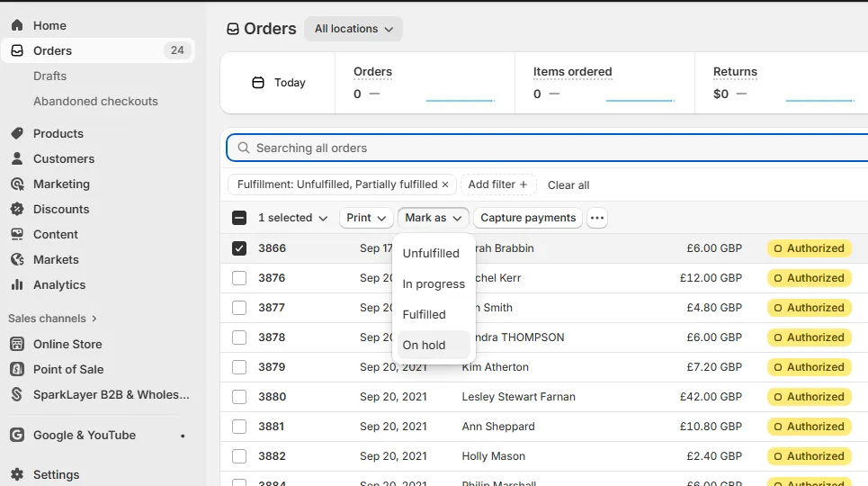The height and width of the screenshot is (486, 868).
Task: Click the SparkLayer B2B app icon
Action: tap(17, 394)
